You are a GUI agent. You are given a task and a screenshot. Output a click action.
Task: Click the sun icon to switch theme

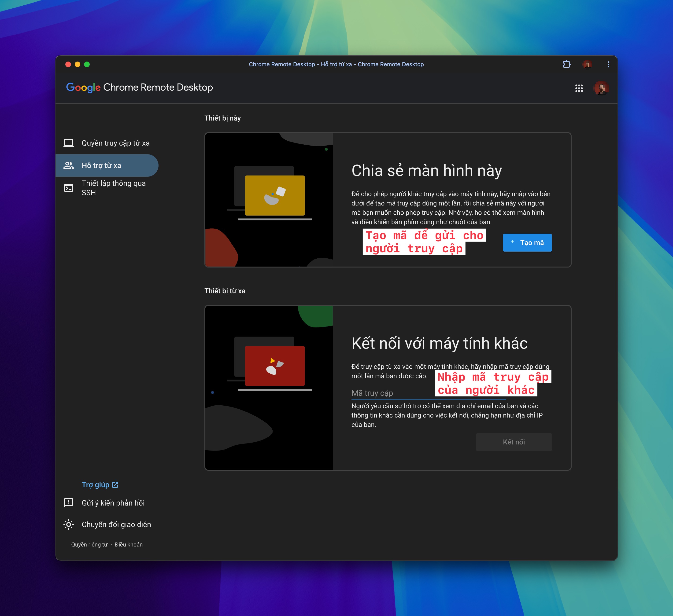point(68,524)
